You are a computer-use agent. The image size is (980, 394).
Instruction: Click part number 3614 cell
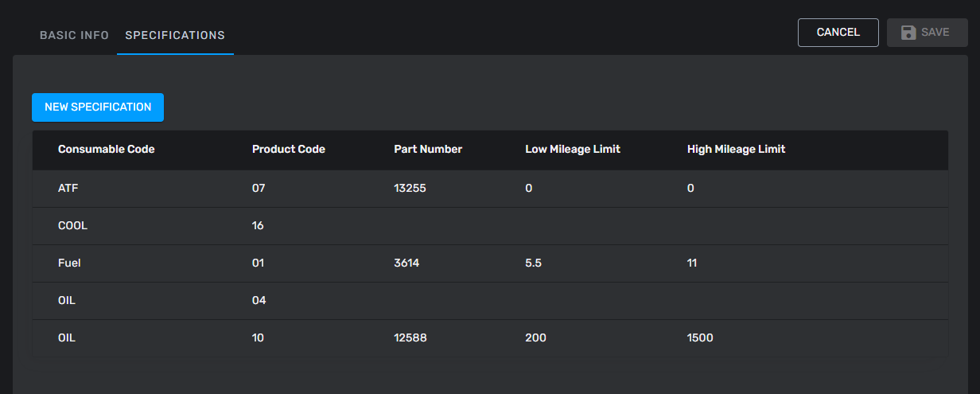[x=406, y=263]
